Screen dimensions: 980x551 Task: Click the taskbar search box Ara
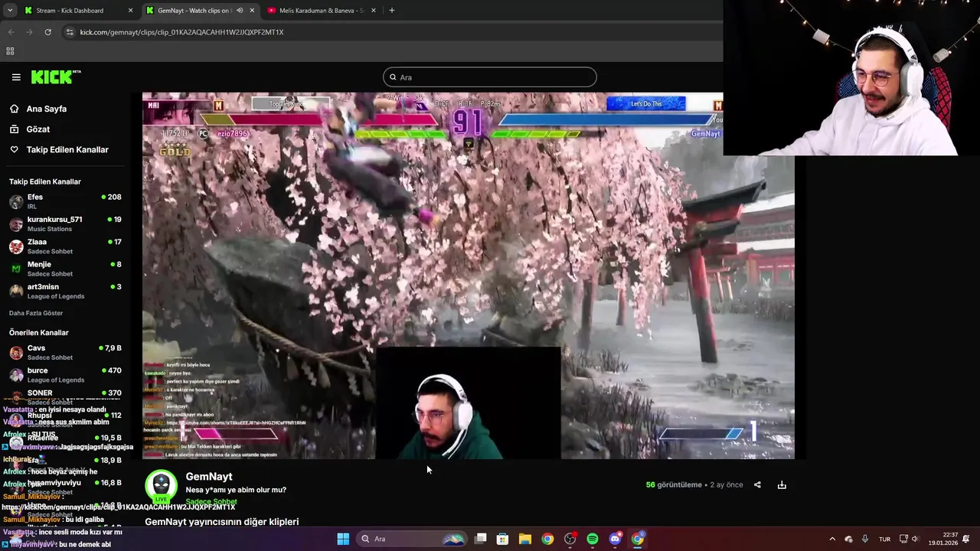[413, 539]
